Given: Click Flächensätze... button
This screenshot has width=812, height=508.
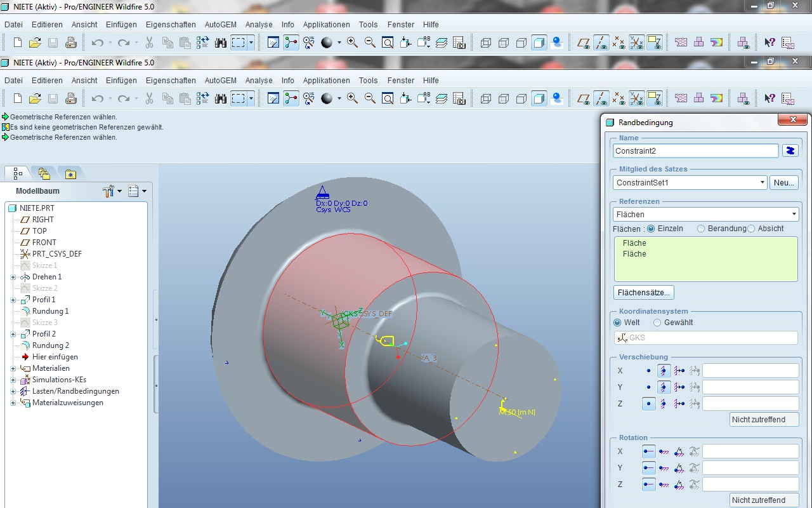Looking at the screenshot, I should tap(644, 293).
